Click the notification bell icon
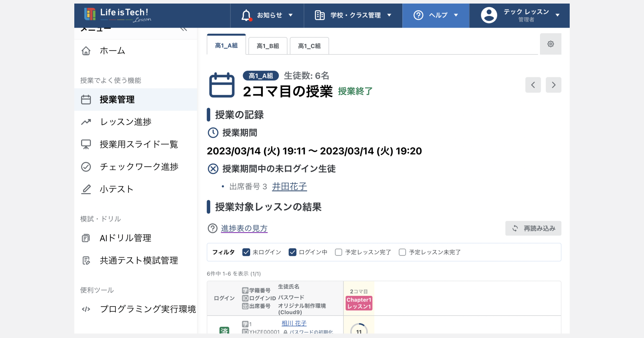Screen dimensions: 644x338 click(x=246, y=15)
